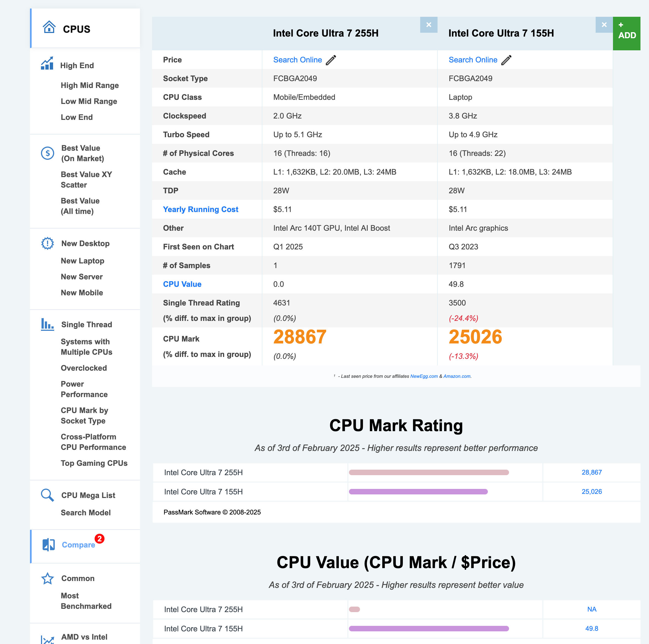The image size is (649, 644).
Task: Click the 28,867 CPU Mark score link
Action: pos(592,472)
